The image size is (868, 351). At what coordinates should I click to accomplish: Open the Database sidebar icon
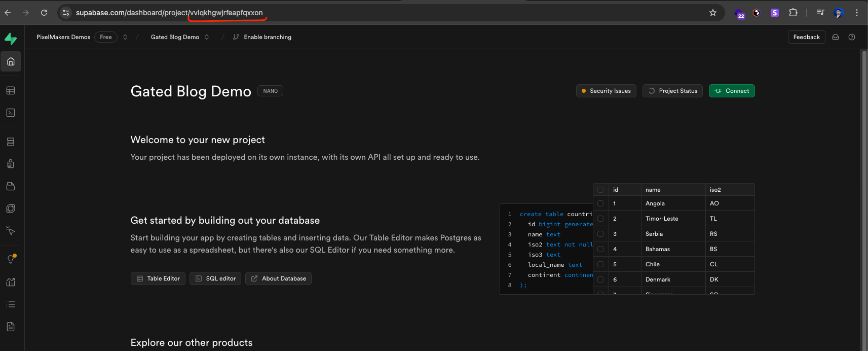11,142
